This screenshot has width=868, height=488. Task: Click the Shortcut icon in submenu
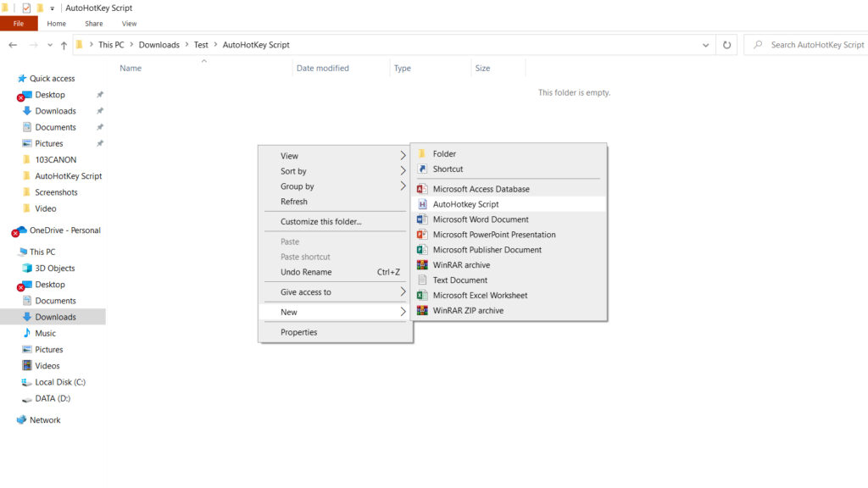click(422, 169)
